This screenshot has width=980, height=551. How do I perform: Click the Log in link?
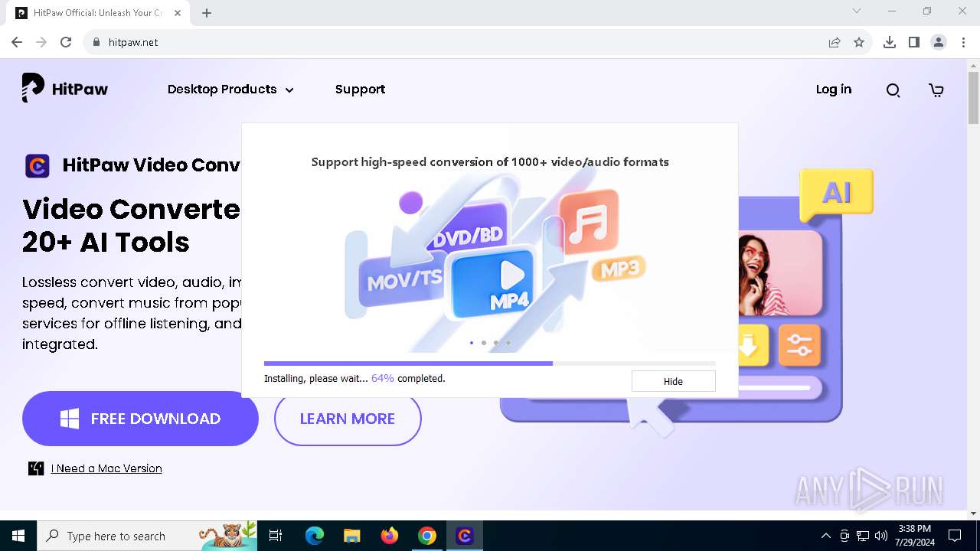[x=833, y=90]
